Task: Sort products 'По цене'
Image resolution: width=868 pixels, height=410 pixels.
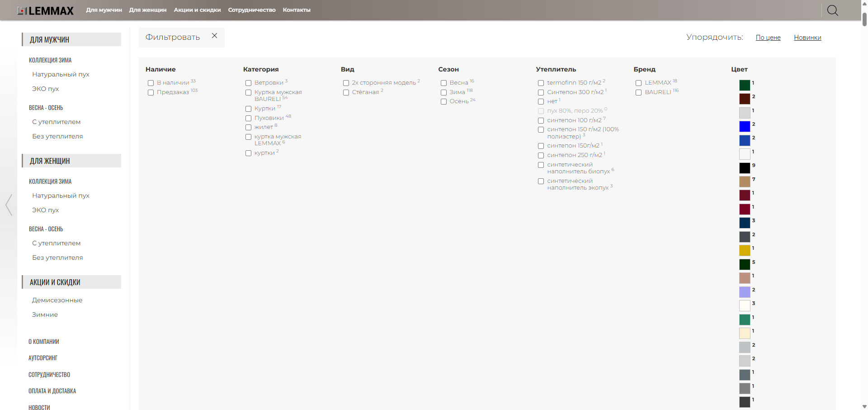Action: click(x=768, y=38)
